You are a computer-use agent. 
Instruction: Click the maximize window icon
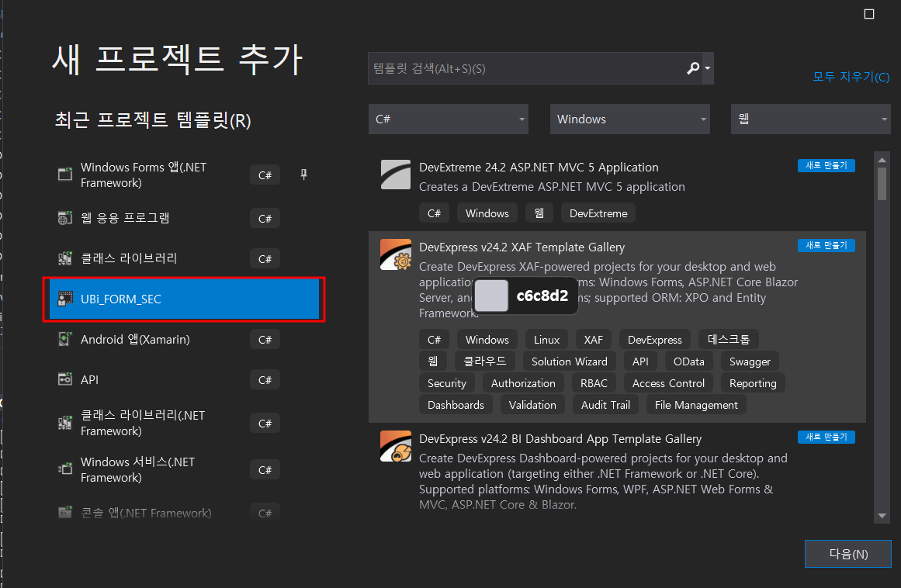[869, 14]
